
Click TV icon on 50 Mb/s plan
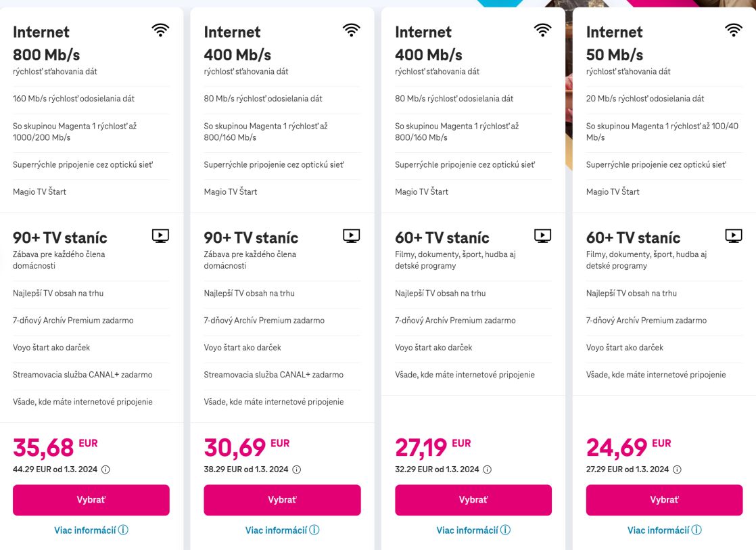coord(734,235)
